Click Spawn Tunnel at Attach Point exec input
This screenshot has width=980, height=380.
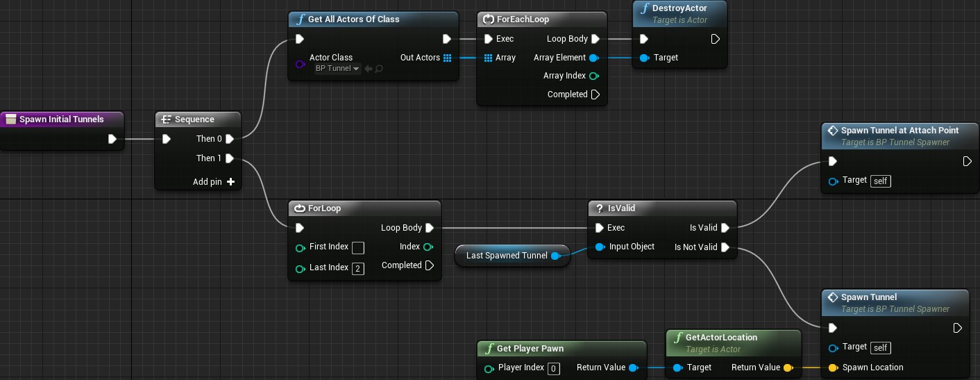click(x=832, y=161)
